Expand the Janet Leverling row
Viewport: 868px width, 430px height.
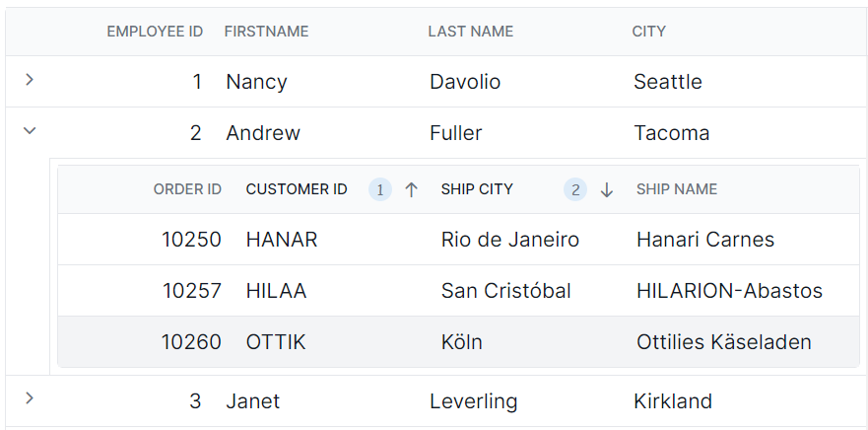point(30,397)
